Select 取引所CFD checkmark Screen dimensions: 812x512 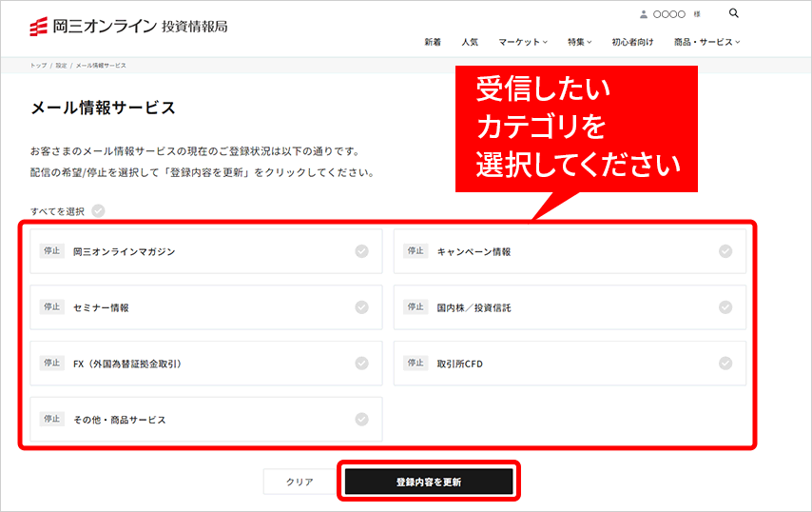pyautogui.click(x=725, y=364)
